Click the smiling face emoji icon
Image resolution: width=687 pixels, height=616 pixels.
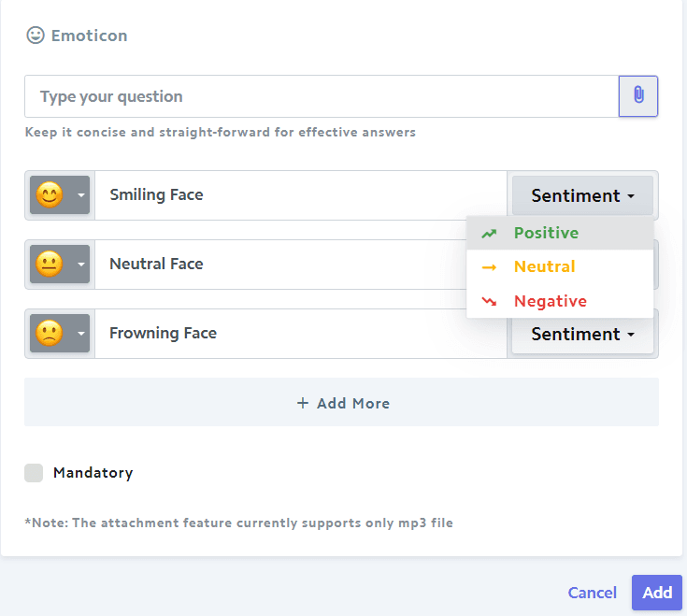(x=49, y=195)
